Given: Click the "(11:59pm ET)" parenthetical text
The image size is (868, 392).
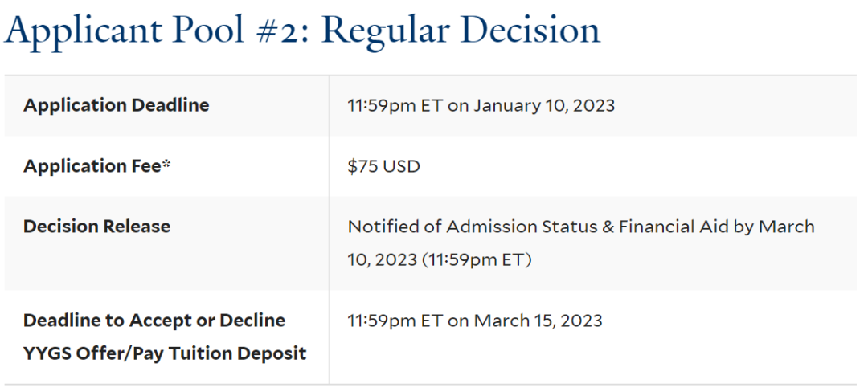Looking at the screenshot, I should (x=477, y=259).
